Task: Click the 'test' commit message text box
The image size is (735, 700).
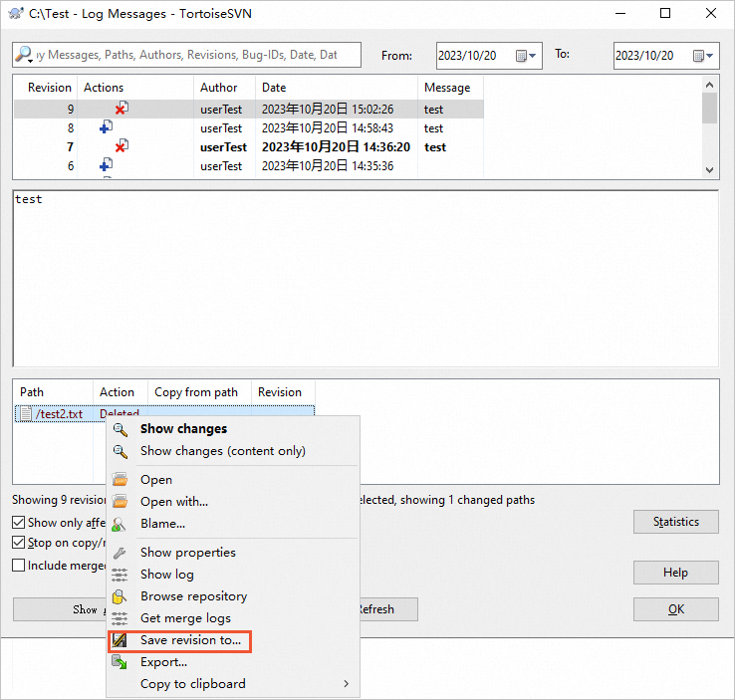Action: [366, 279]
